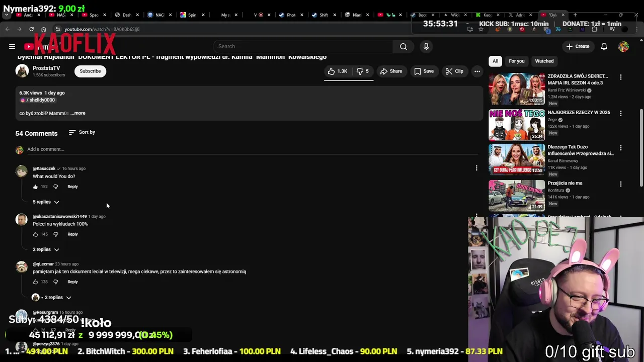Open the notifications bell
Screen dimensions: 644x362
604,46
